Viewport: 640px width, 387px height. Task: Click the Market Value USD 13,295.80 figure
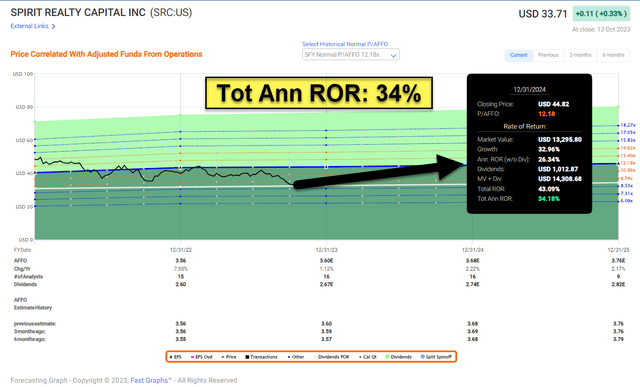560,140
